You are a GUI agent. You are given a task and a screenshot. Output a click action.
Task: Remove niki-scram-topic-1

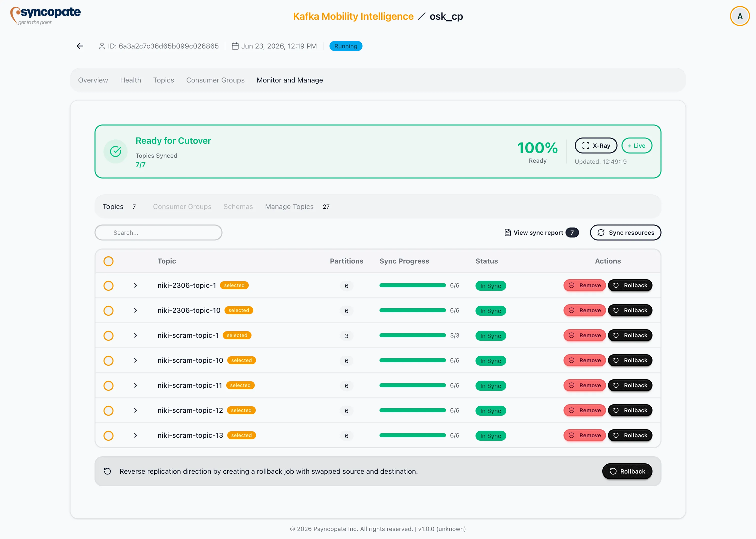584,335
